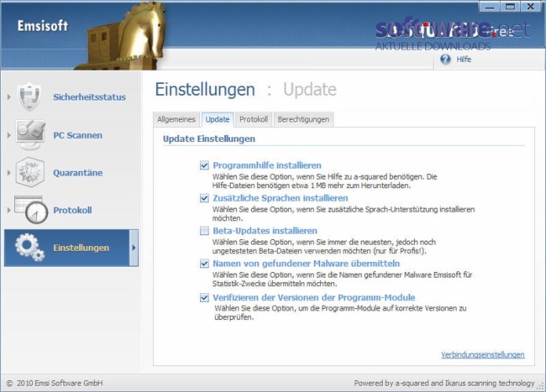Toggle Namen von gefundener Malware übermitteln
546x392 pixels.
point(204,263)
